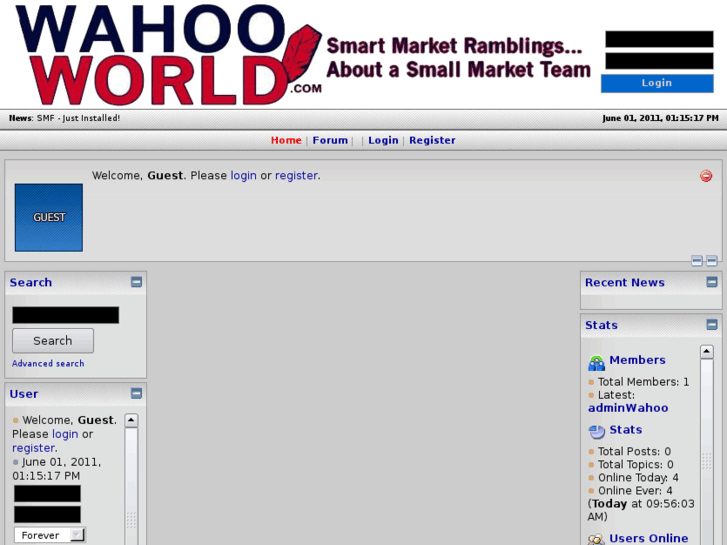The width and height of the screenshot is (727, 545).
Task: Click login link in User block
Action: coord(65,434)
